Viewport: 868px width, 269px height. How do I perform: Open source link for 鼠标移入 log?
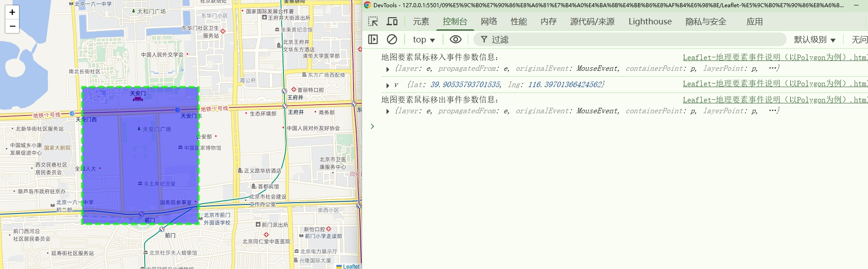(x=775, y=57)
